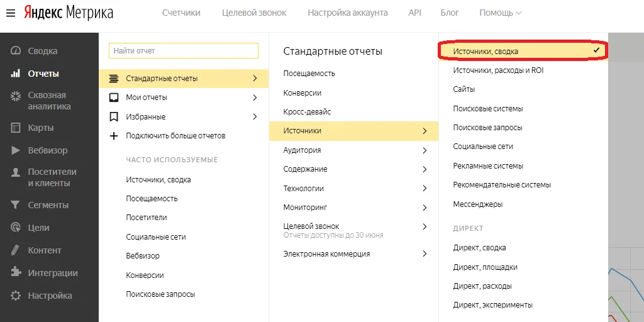Open Посещаемость in standard reports column
Image resolution: width=644 pixels, height=322 pixels.
[309, 74]
